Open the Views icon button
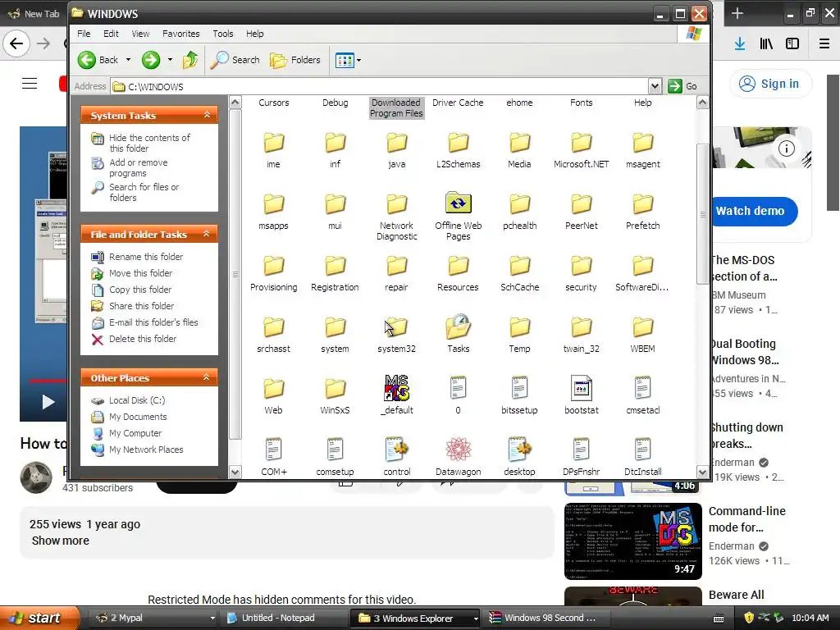Image resolution: width=840 pixels, height=630 pixels. coord(345,60)
